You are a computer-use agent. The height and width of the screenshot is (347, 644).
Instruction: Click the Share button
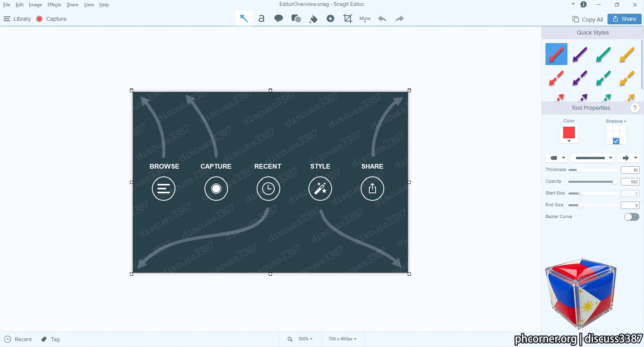624,19
